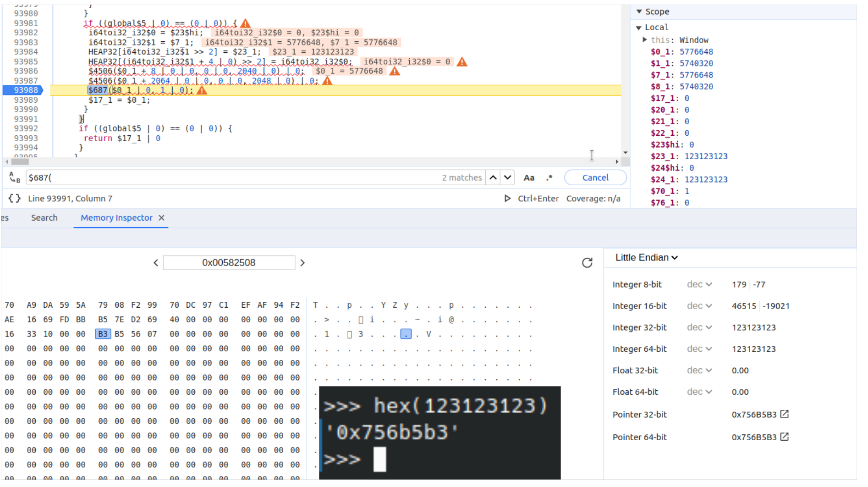The height and width of the screenshot is (487, 868).
Task: Jump to next search match
Action: click(508, 177)
